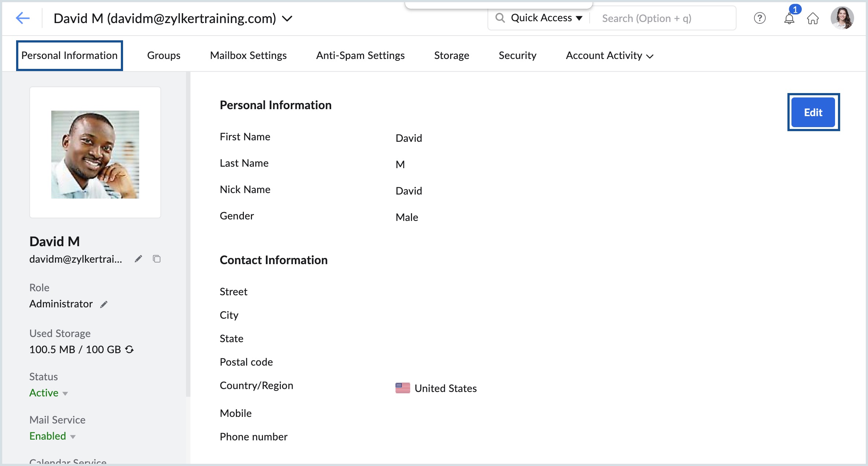Image resolution: width=868 pixels, height=466 pixels.
Task: Open the Security tab
Action: pyautogui.click(x=517, y=56)
